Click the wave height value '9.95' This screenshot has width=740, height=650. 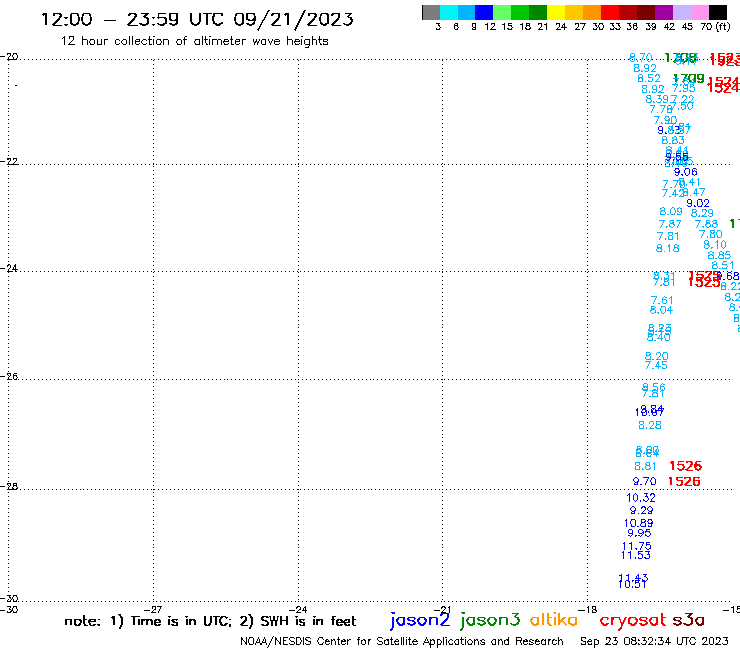click(x=639, y=533)
